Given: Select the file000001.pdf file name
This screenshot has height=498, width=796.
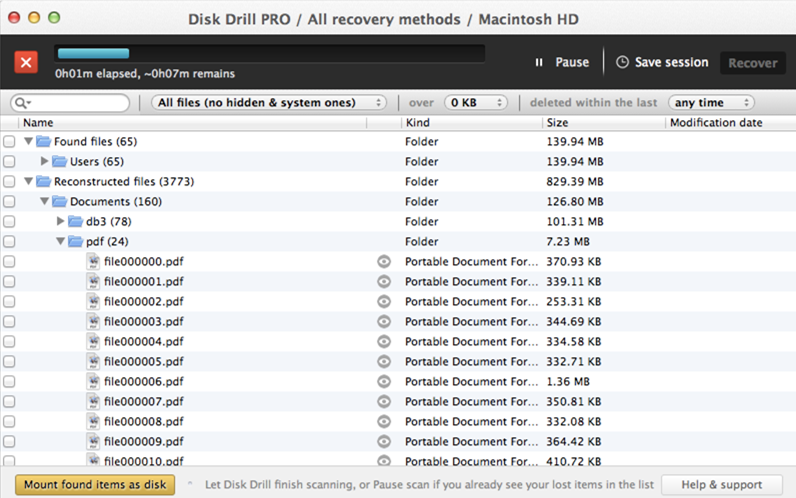Looking at the screenshot, I should tap(144, 281).
